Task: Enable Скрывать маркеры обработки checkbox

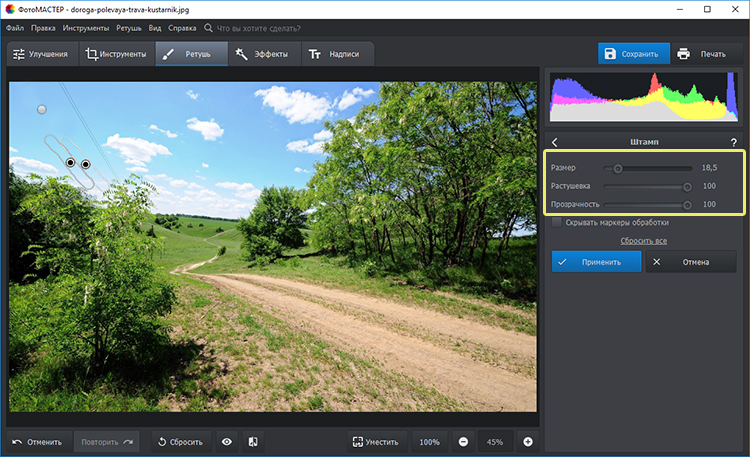Action: click(556, 222)
